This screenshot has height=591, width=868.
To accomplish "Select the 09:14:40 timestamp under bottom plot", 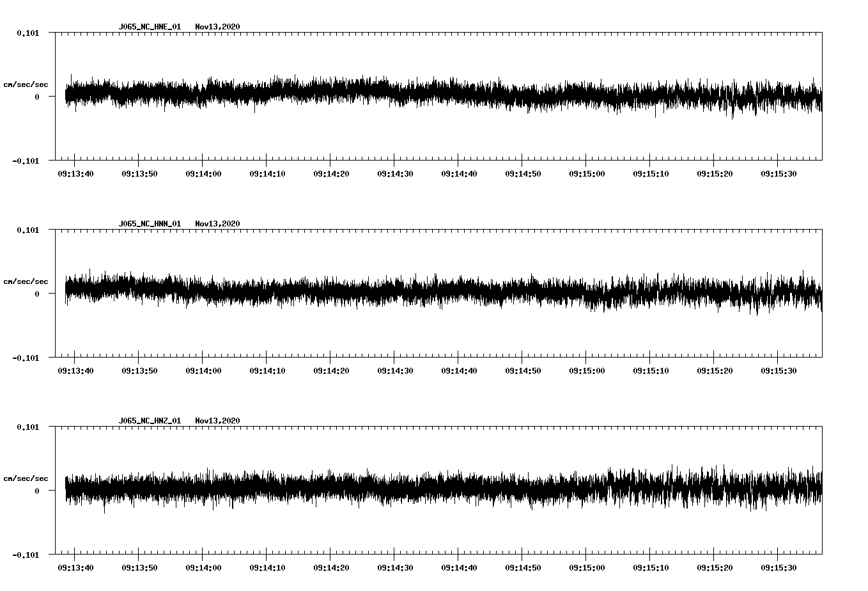I will pos(459,567).
